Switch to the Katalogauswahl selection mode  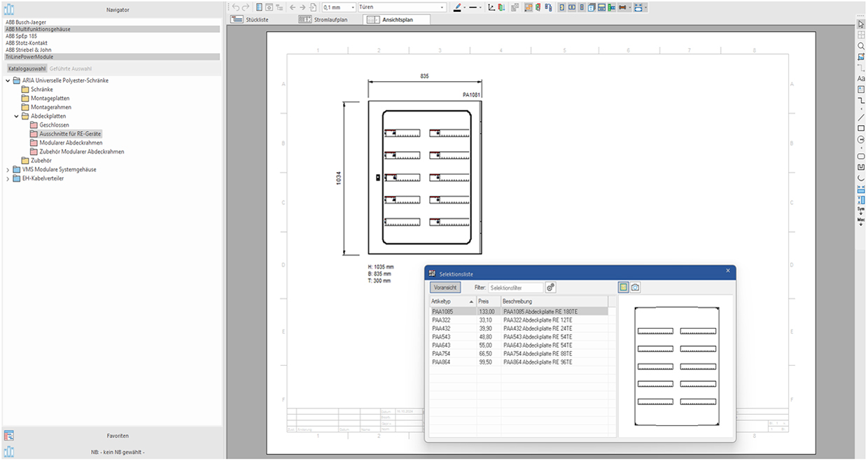pos(27,69)
